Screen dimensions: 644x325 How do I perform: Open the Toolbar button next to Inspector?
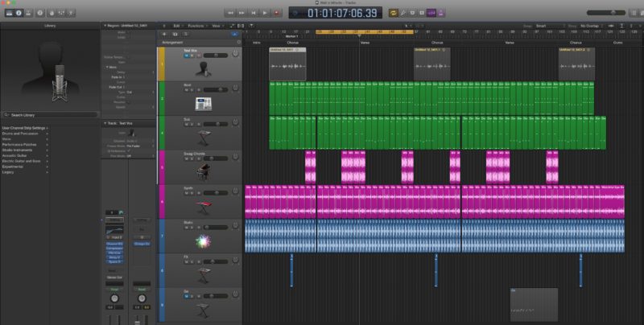click(x=28, y=13)
